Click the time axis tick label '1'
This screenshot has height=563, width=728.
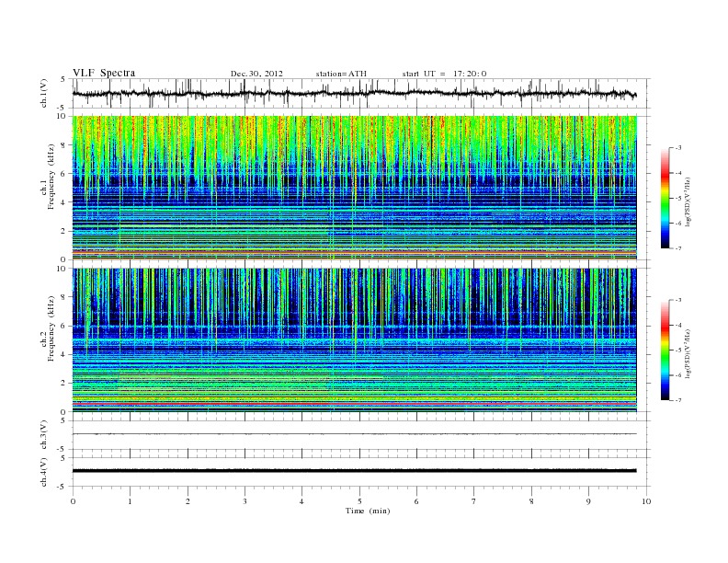coord(130,501)
